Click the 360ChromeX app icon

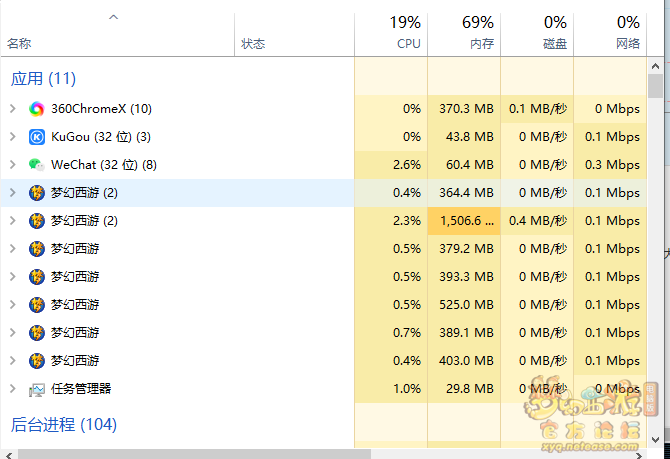[x=37, y=109]
